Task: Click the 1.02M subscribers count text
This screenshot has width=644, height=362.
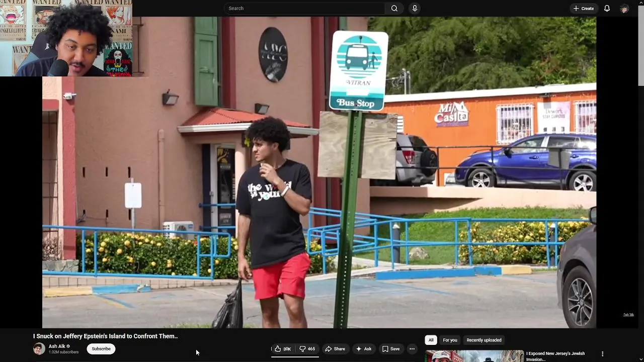Action: [x=63, y=352]
